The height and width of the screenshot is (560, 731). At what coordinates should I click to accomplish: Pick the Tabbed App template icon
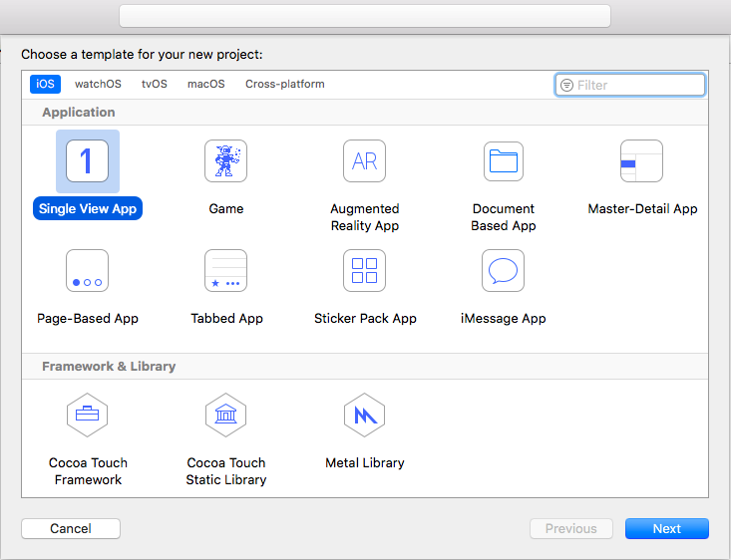[x=225, y=270]
